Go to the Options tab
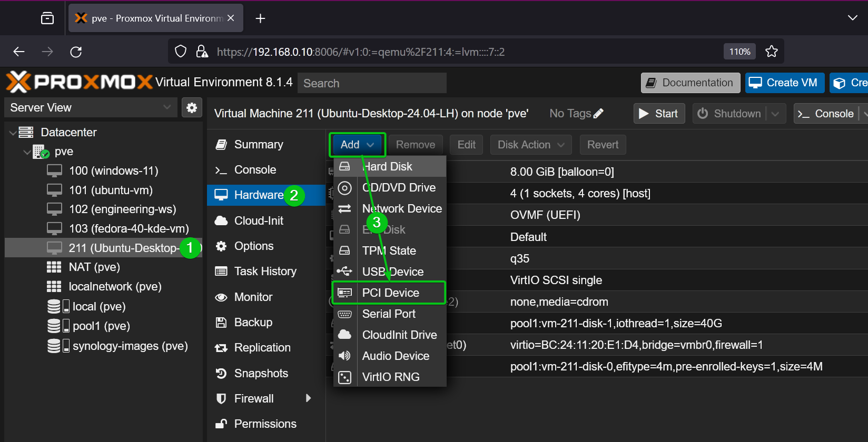This screenshot has height=442, width=868. [x=267, y=246]
